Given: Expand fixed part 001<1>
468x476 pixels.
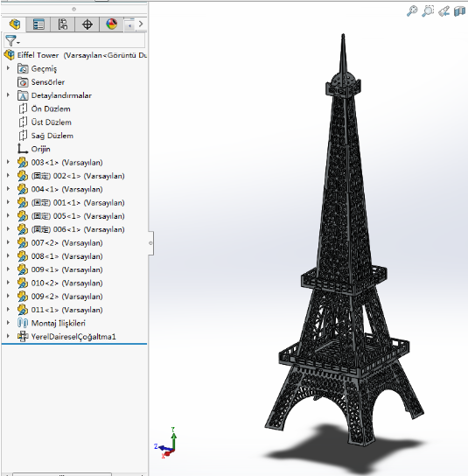Looking at the screenshot, I should [x=8, y=202].
